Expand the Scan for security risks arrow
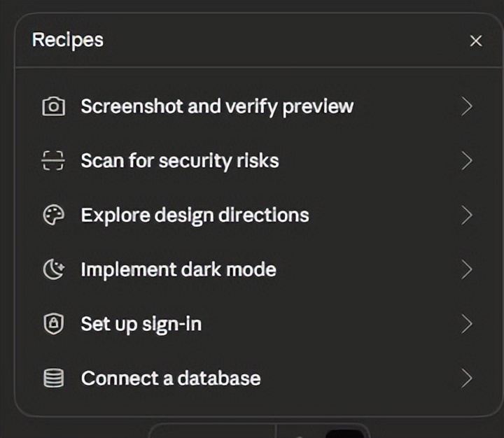The width and height of the screenshot is (504, 438). click(x=467, y=161)
